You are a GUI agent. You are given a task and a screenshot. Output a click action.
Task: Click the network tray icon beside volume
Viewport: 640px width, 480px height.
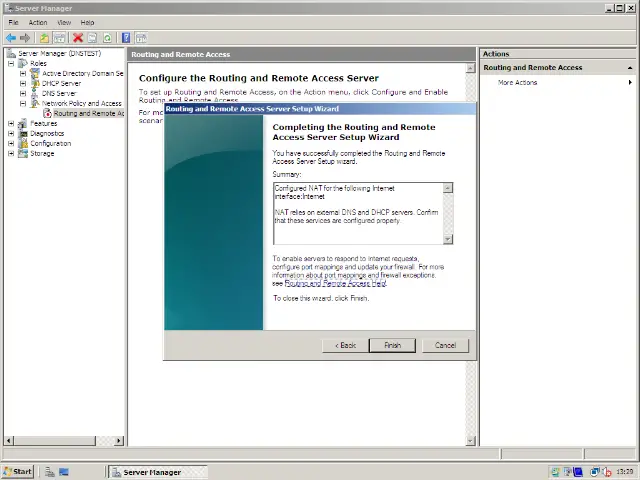click(x=595, y=472)
